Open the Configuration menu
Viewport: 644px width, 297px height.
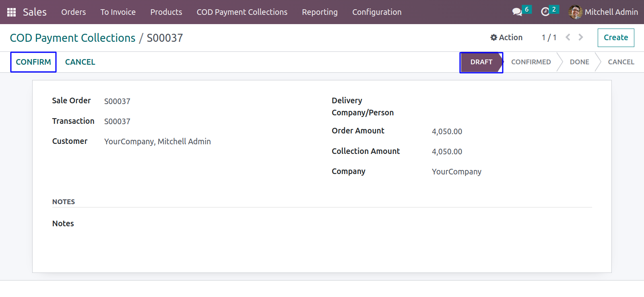click(x=377, y=12)
